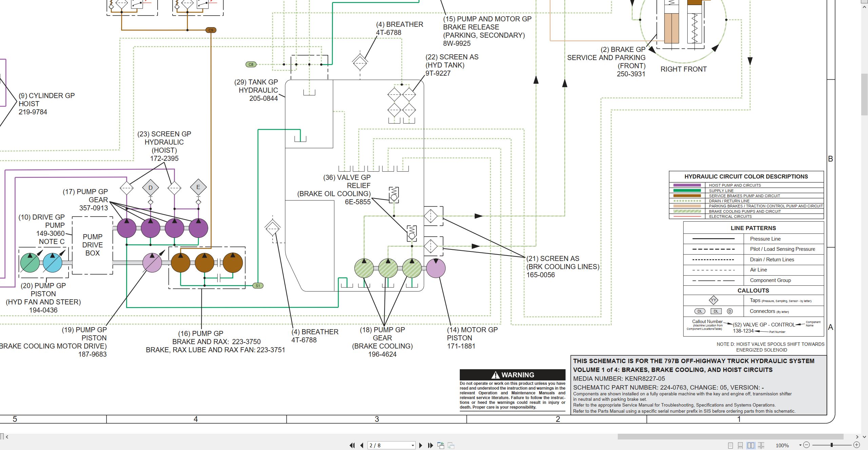Click the E pressure tap diamond
The width and height of the screenshot is (868, 450).
point(198,187)
